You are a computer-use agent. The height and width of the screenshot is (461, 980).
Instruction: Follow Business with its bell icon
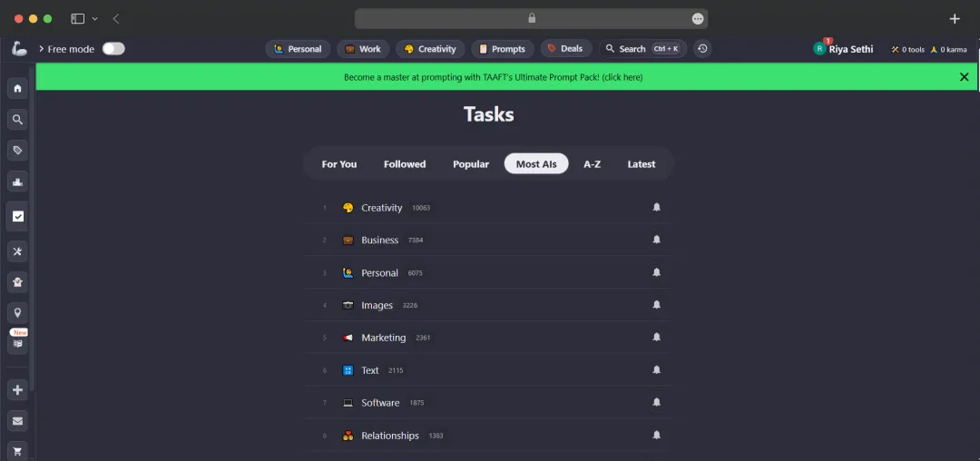pyautogui.click(x=656, y=240)
